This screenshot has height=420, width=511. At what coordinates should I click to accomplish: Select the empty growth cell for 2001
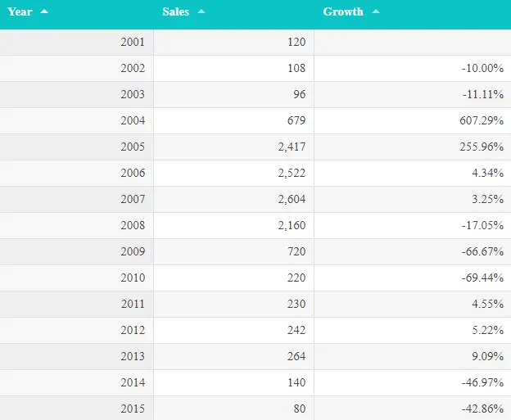(412, 42)
